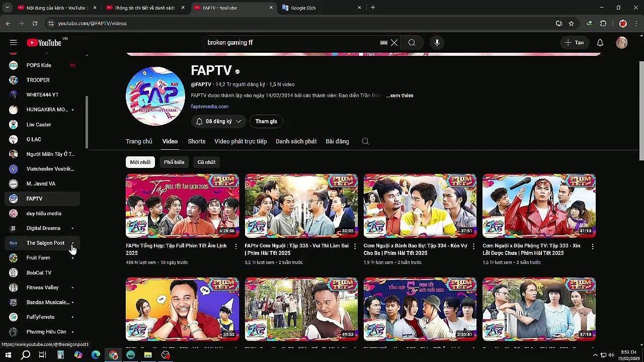
Task: Open the on-screen keyboard in search box
Action: 384,43
